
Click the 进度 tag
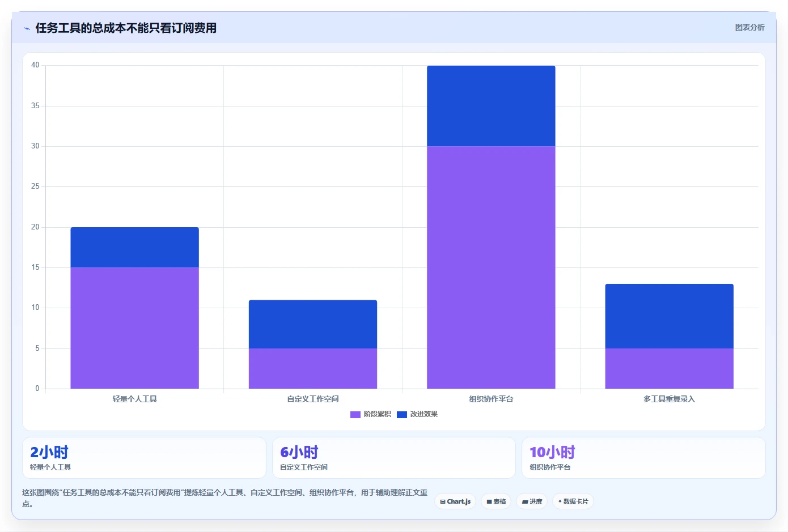point(532,501)
